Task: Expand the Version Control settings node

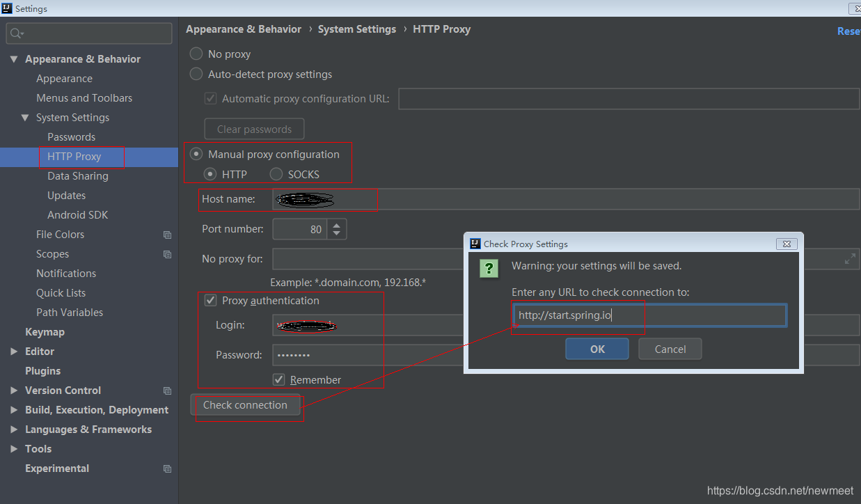Action: [14, 391]
